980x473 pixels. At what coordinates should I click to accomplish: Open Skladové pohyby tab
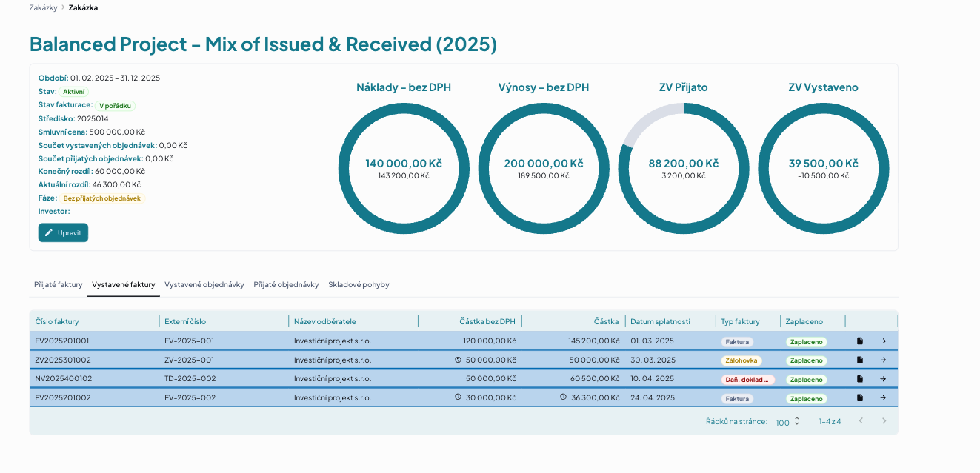point(359,284)
